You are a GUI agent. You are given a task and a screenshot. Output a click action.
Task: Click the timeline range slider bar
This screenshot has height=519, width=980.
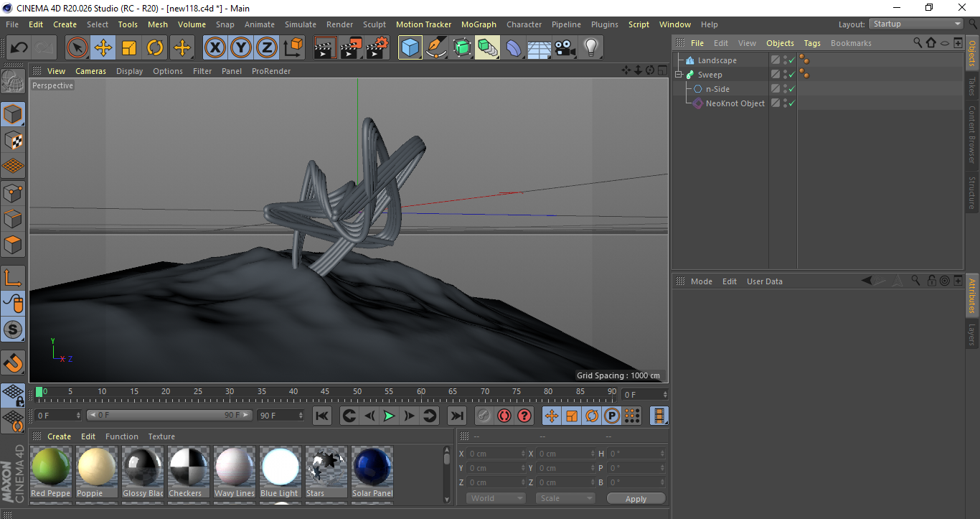[x=169, y=415]
